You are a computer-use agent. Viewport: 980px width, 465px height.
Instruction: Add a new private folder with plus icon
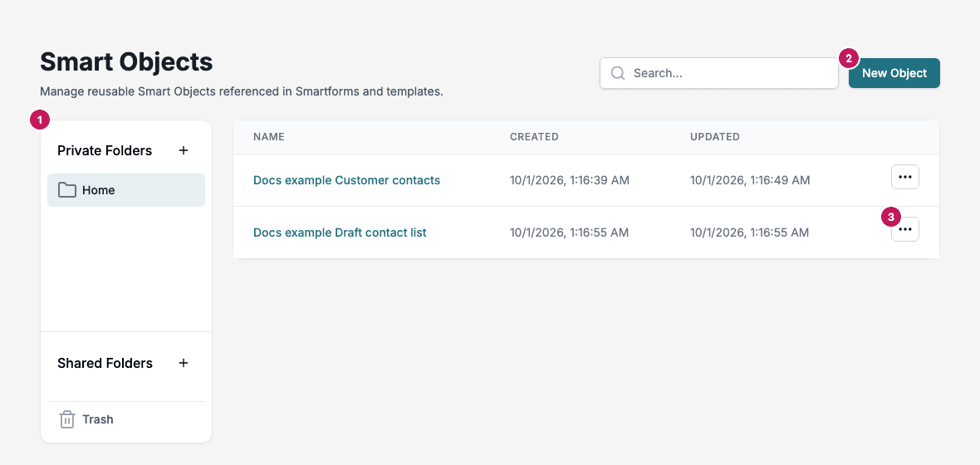click(183, 150)
